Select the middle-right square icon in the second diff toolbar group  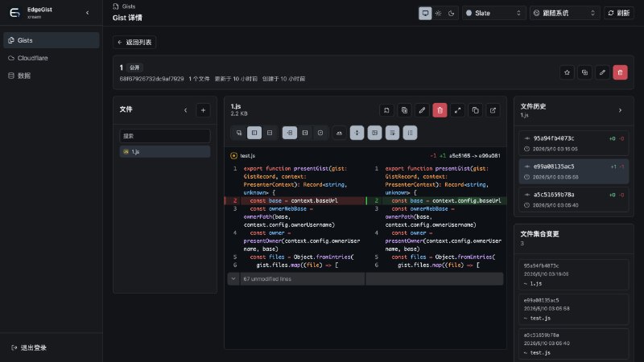(320, 133)
